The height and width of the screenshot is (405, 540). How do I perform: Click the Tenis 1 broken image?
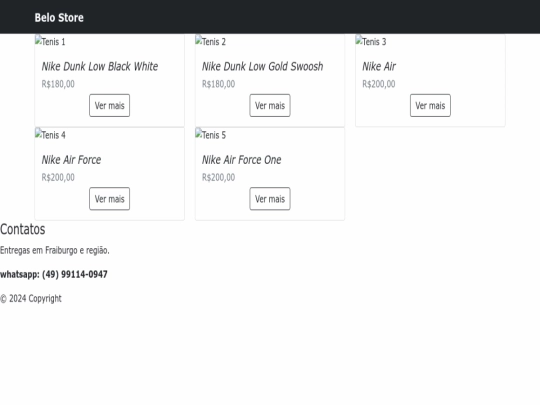(x=50, y=41)
